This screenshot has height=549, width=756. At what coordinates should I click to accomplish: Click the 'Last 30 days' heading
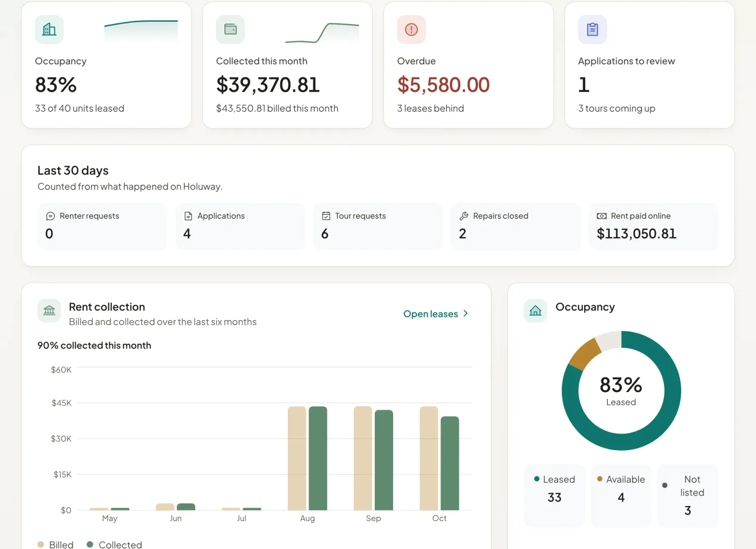click(73, 171)
